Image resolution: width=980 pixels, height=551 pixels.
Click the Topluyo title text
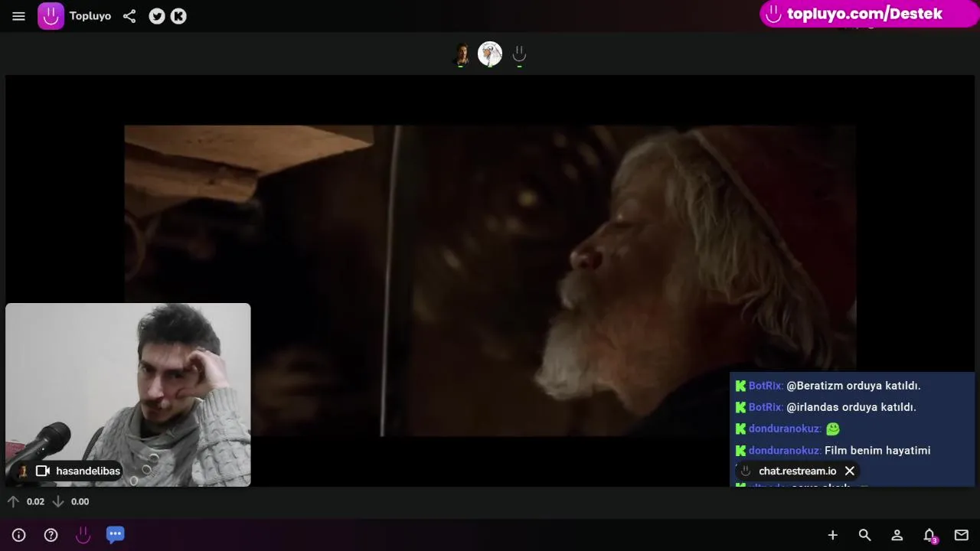point(90,16)
